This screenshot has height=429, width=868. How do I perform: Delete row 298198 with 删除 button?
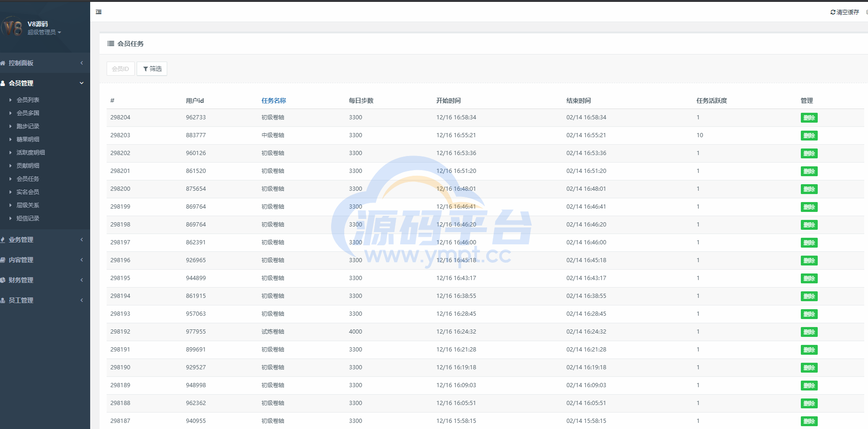click(x=809, y=225)
